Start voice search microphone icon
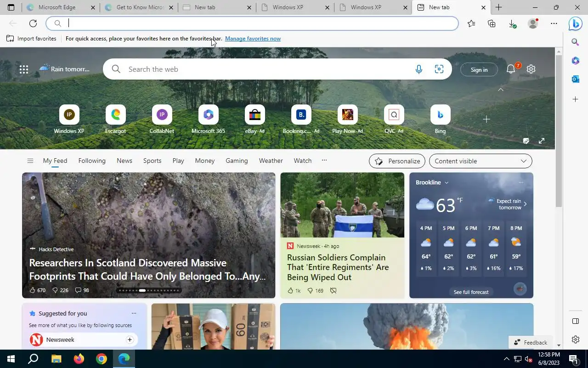Viewport: 588px width, 368px height. coord(418,69)
